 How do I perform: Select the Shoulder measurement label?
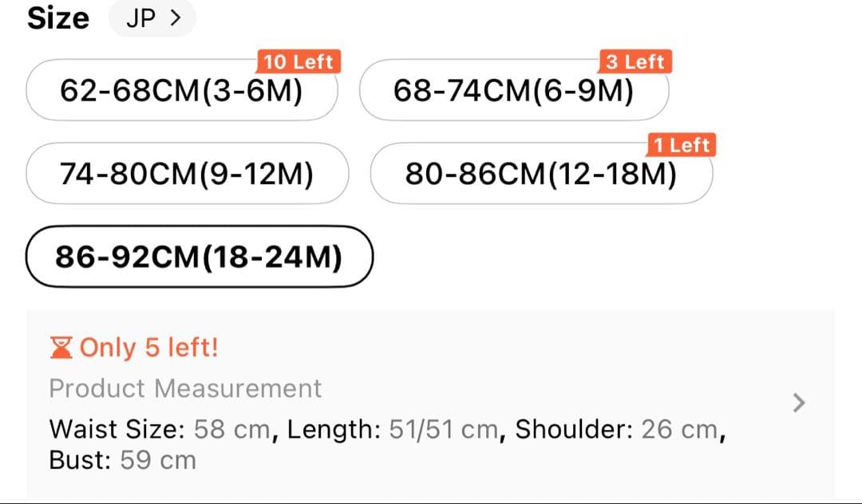[574, 430]
